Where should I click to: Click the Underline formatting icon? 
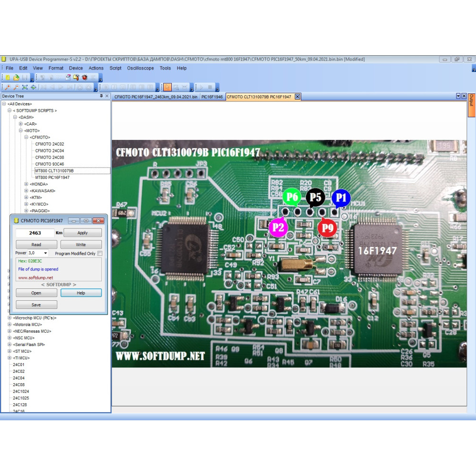(x=123, y=88)
